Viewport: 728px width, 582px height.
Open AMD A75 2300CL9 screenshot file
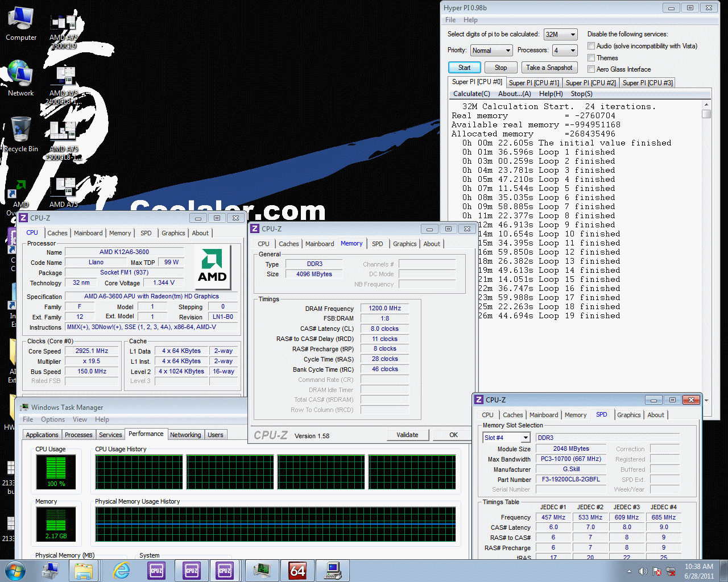click(64, 32)
